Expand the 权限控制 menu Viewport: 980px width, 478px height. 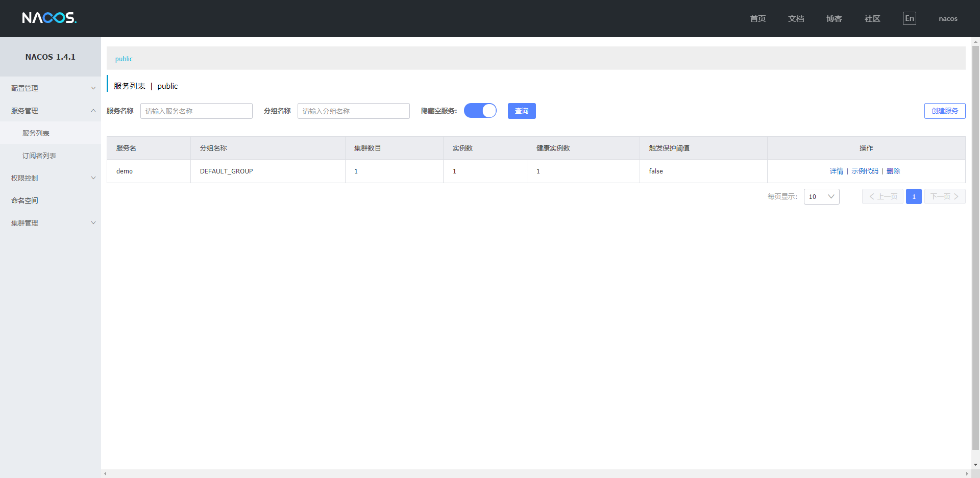click(x=51, y=178)
